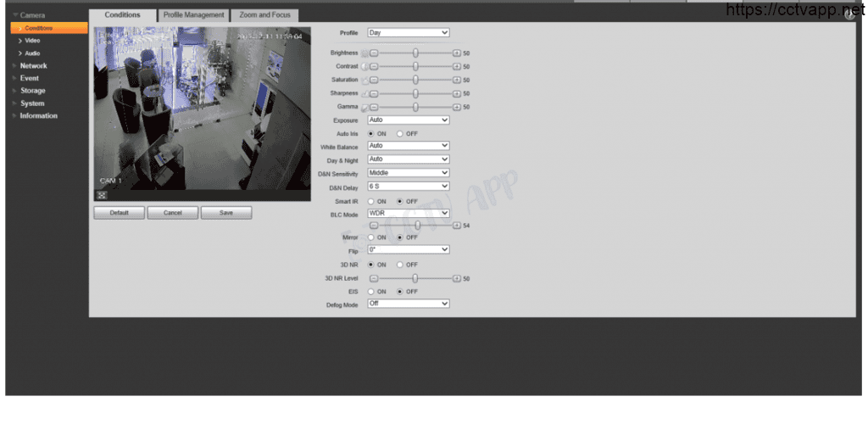Open the White Balance dropdown
This screenshot has height=430, width=868.
(408, 146)
